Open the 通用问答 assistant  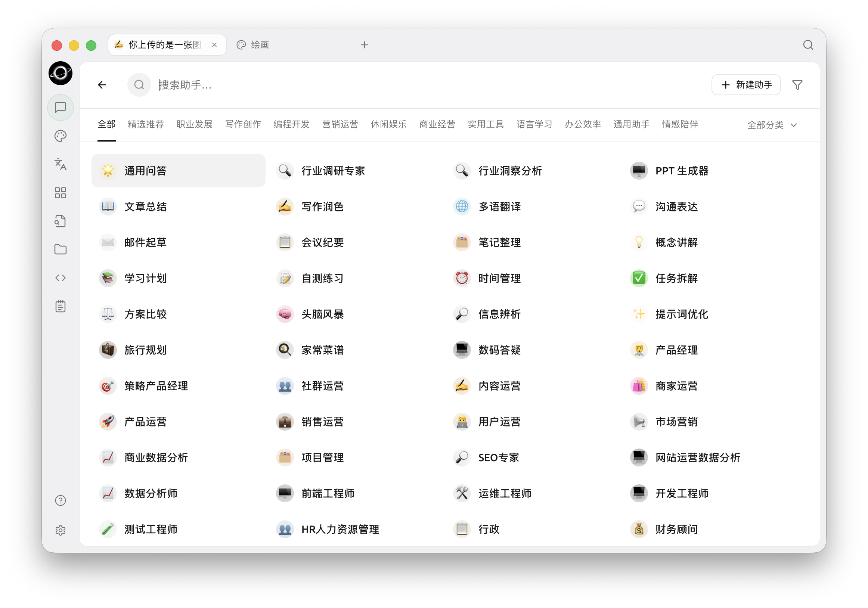click(x=179, y=171)
